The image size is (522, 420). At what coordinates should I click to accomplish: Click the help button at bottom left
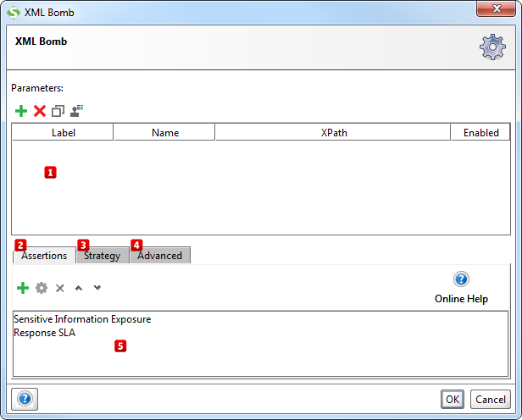[25, 399]
